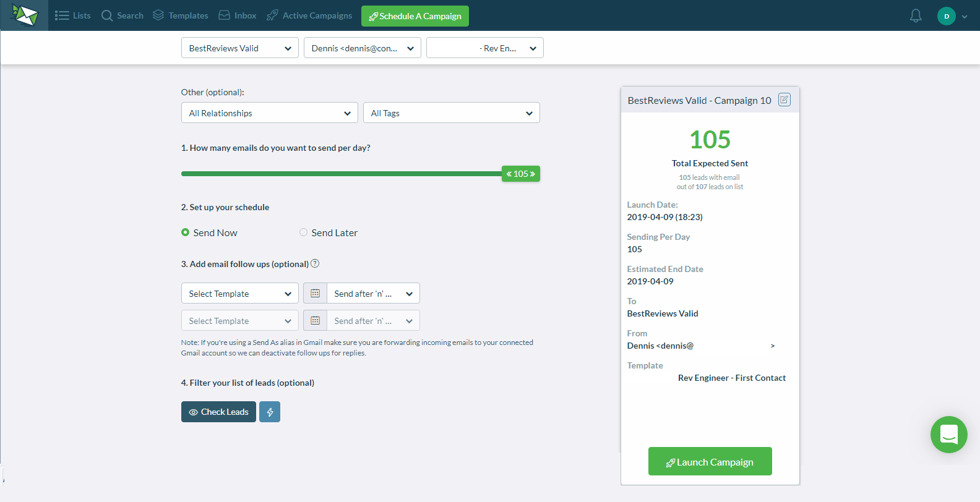Click the lightning bolt filter button
The width and height of the screenshot is (980, 502).
point(270,412)
